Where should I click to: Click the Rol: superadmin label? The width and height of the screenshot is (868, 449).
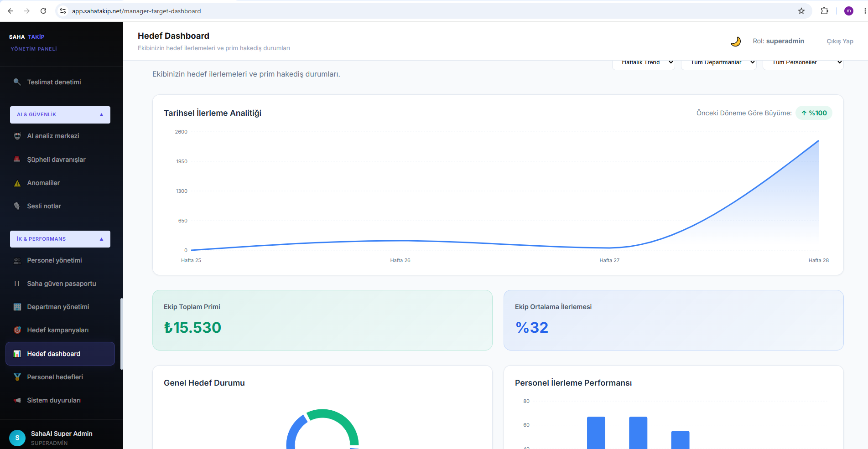[778, 41]
